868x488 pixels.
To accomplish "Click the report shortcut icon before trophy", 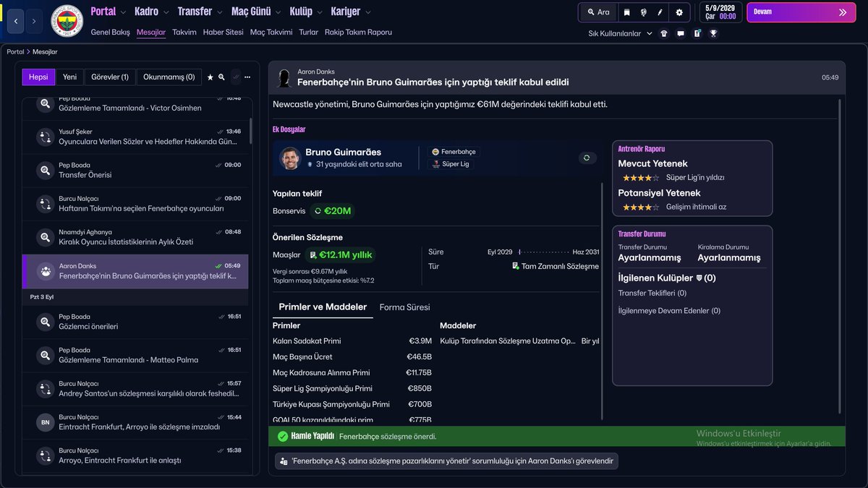I will 697,33.
